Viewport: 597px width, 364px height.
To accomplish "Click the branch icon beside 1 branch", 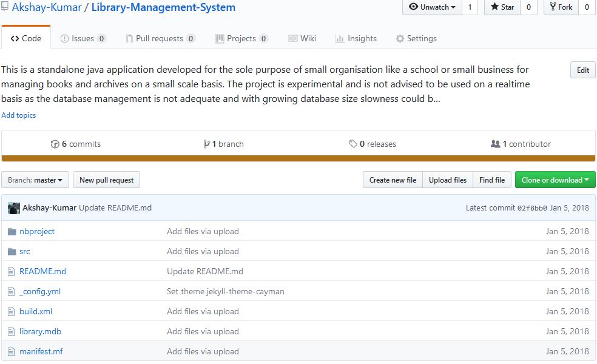I will pos(206,144).
